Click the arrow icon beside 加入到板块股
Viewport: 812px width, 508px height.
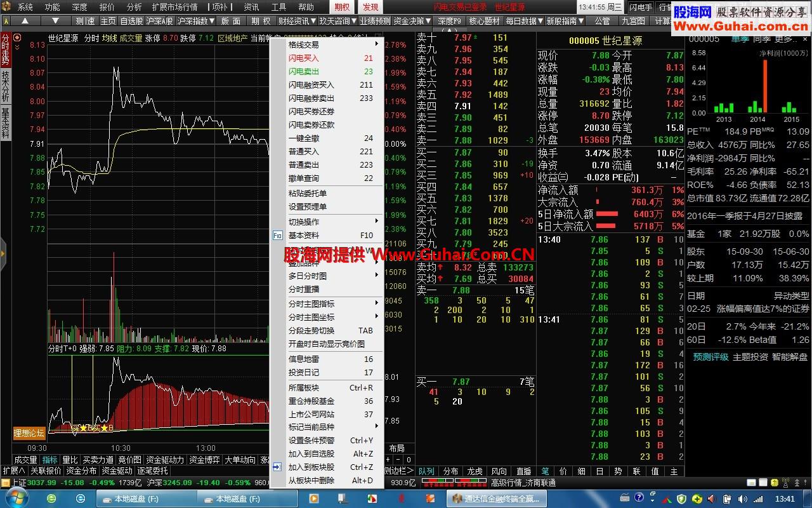click(x=277, y=467)
